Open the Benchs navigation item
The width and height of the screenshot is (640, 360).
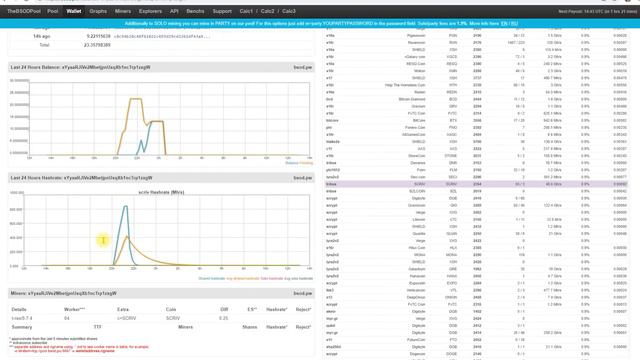(x=195, y=11)
